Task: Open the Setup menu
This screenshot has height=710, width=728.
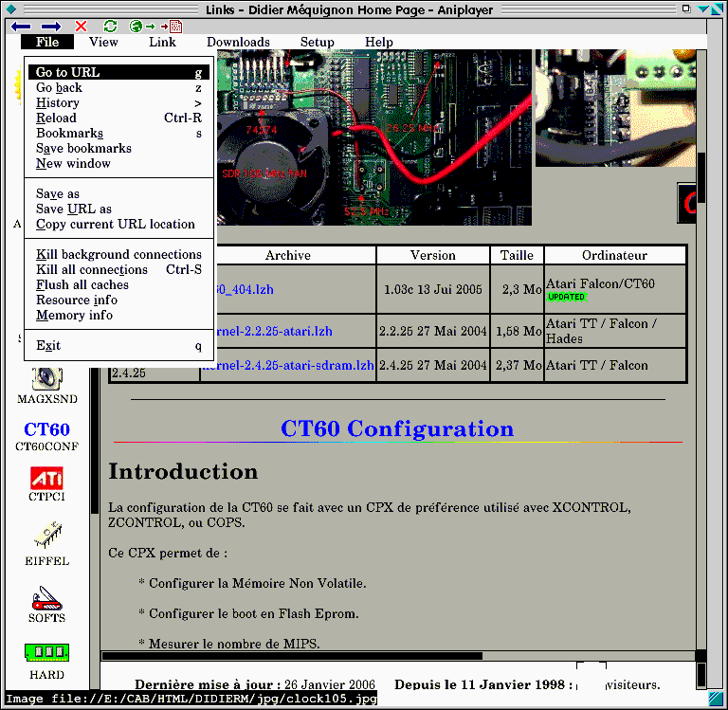Action: [318, 42]
